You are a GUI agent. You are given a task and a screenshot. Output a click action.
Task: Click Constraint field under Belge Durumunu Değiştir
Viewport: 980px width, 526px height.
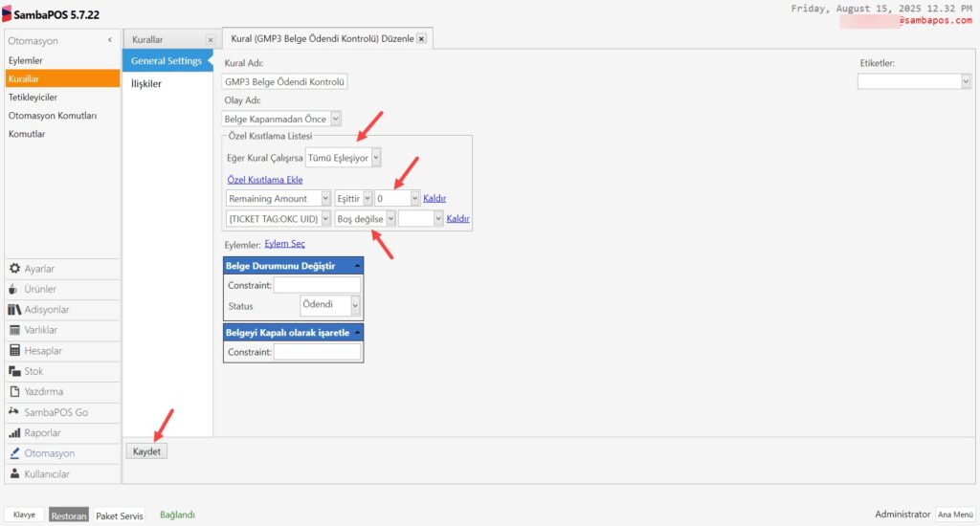(318, 285)
